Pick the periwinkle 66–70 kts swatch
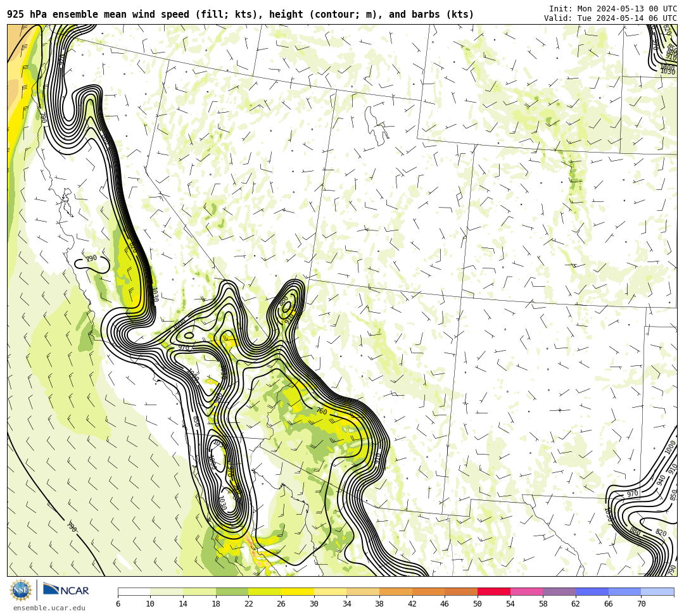The width and height of the screenshot is (684, 616). (x=624, y=591)
